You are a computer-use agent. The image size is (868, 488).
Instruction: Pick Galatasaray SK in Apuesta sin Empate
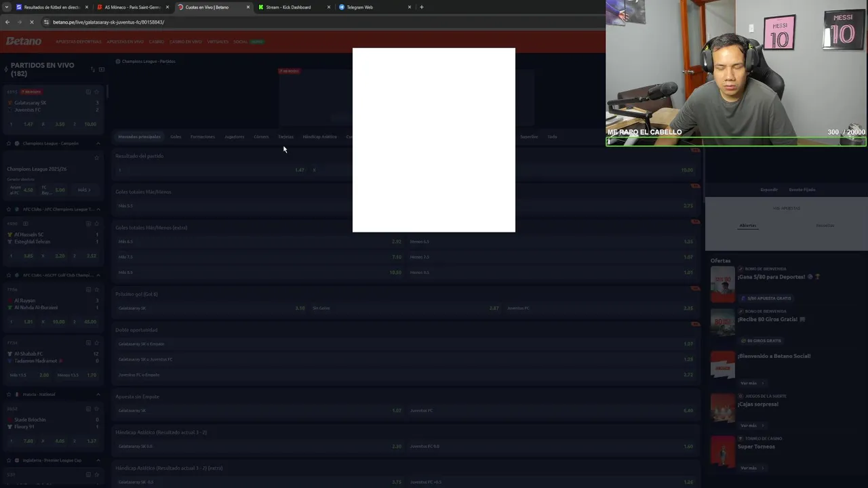pos(260,411)
